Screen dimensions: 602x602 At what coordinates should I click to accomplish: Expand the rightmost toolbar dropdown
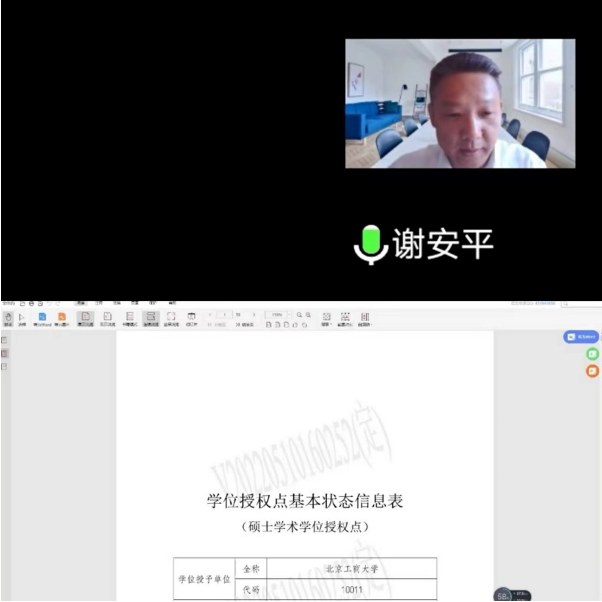(365, 318)
